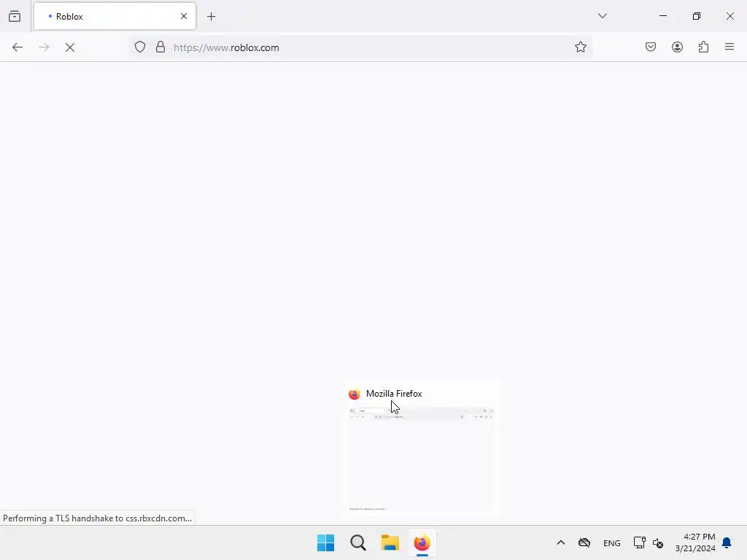Open network status tray icon
747x560 pixels.
coord(639,542)
